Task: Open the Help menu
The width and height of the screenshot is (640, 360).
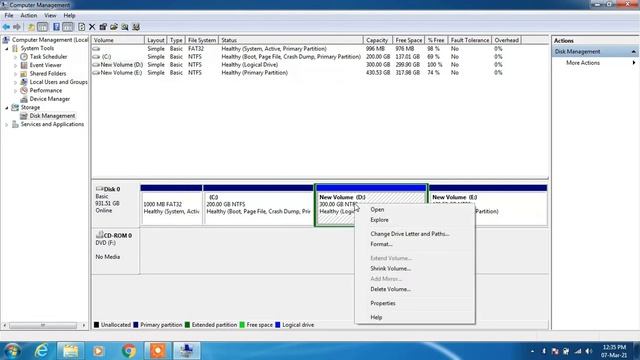Action: 69,16
